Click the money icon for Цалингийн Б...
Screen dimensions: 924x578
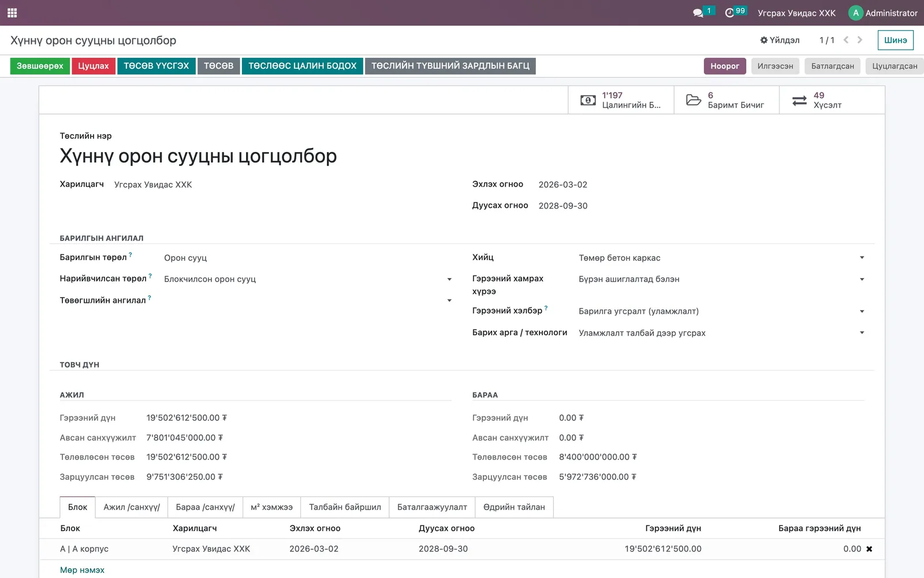[588, 101]
